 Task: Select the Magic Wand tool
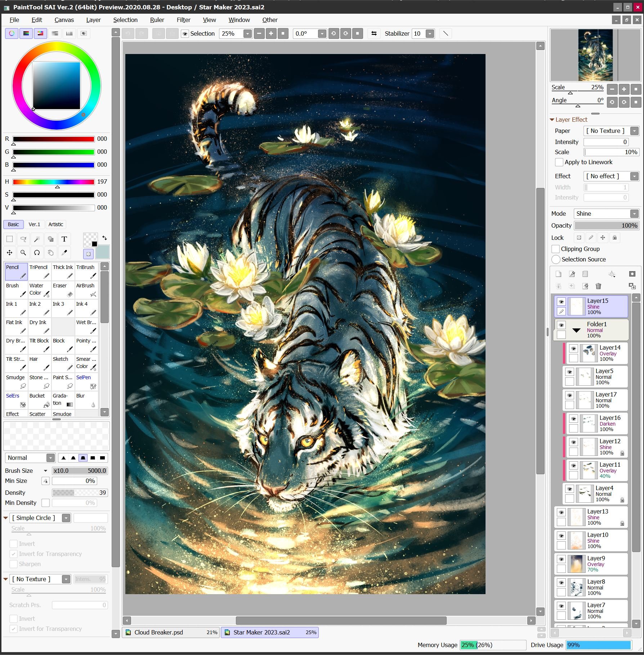pyautogui.click(x=37, y=239)
